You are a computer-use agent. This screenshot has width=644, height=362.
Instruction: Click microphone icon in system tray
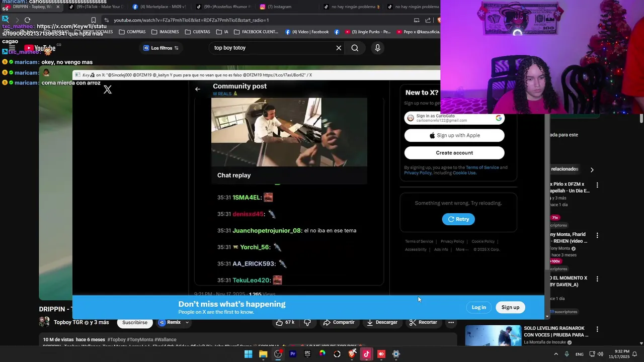point(567,354)
